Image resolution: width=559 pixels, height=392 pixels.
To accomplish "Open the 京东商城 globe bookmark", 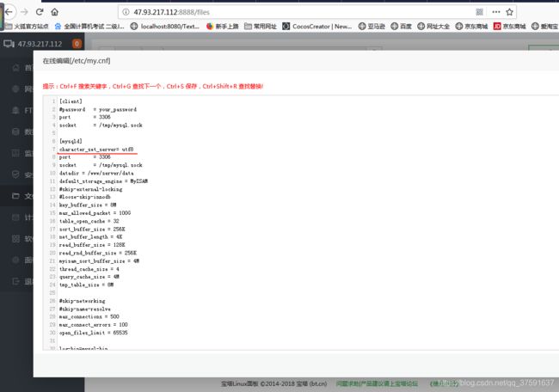I will coord(471,26).
